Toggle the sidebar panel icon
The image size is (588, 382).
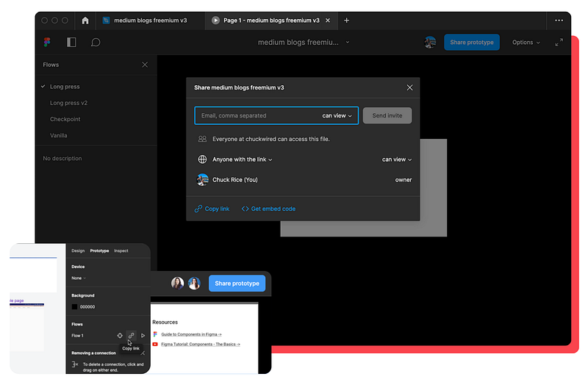point(71,42)
